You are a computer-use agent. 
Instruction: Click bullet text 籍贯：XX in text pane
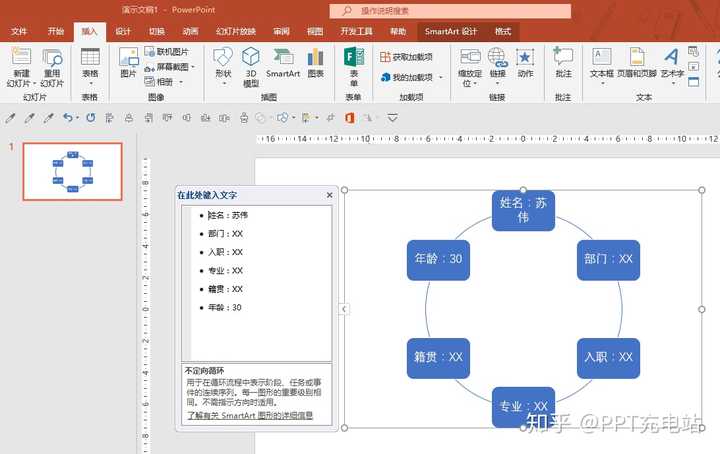click(x=225, y=289)
